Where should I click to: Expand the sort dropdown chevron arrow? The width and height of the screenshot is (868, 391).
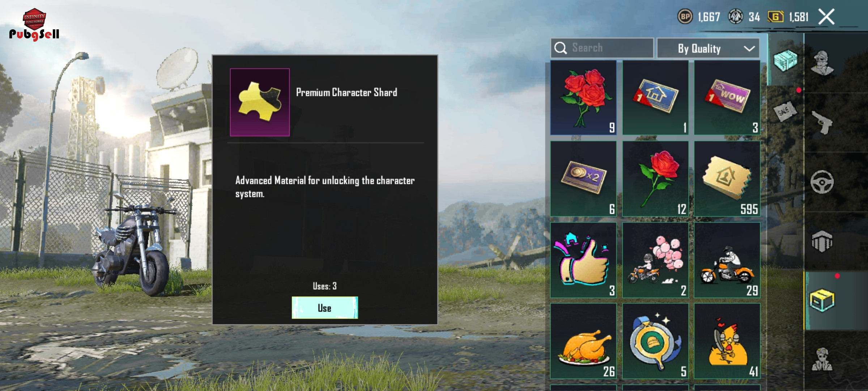tap(749, 49)
